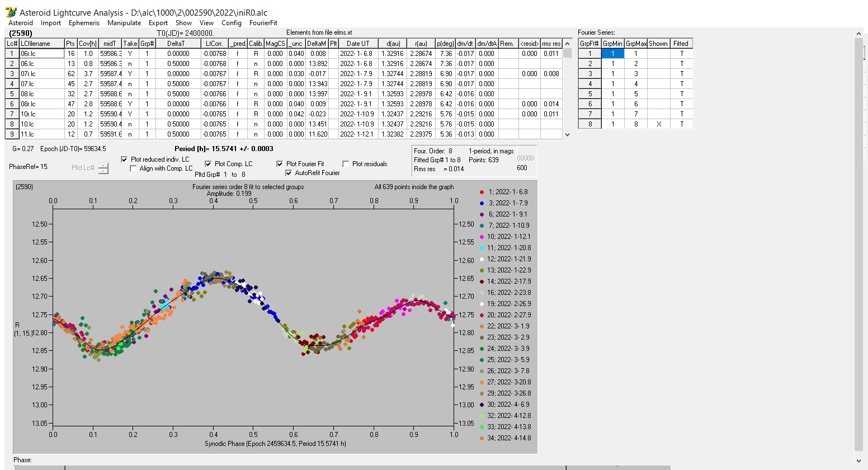Click the DeltaM column header
This screenshot has height=470, width=868.
pos(317,44)
